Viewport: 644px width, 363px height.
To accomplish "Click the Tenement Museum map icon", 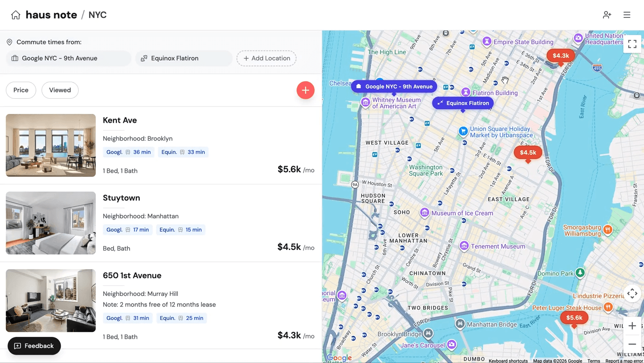I will tap(464, 246).
